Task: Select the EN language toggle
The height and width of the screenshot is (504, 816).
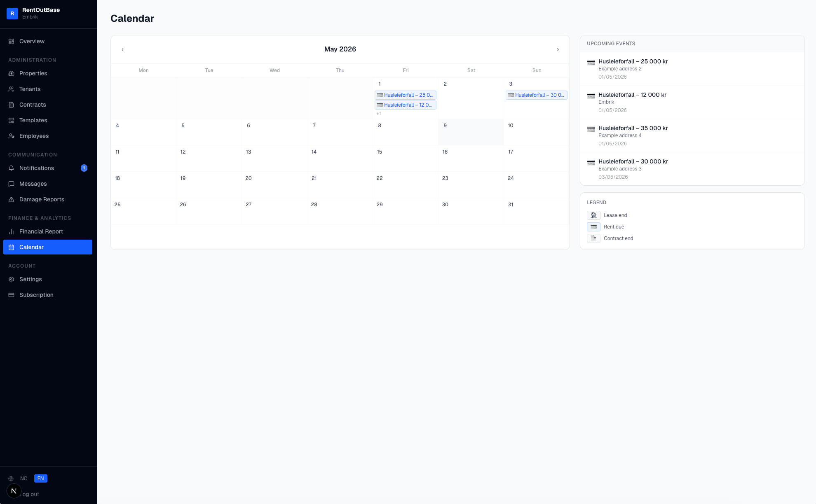Action: 40,478
